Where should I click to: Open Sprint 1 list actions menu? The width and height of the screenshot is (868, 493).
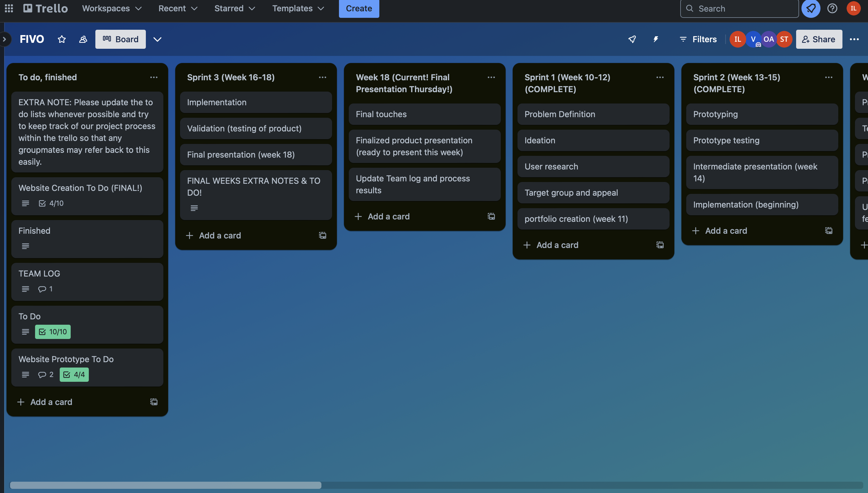pyautogui.click(x=660, y=77)
